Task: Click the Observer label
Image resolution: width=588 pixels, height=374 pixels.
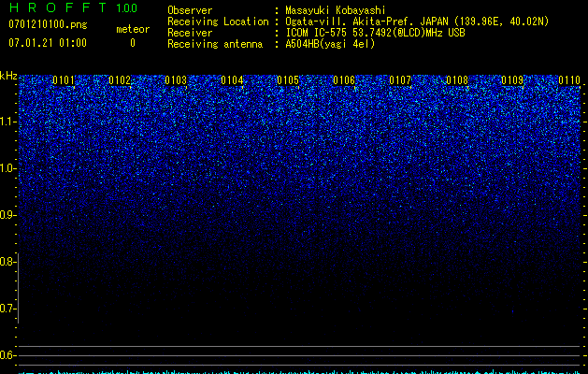Action: (190, 10)
